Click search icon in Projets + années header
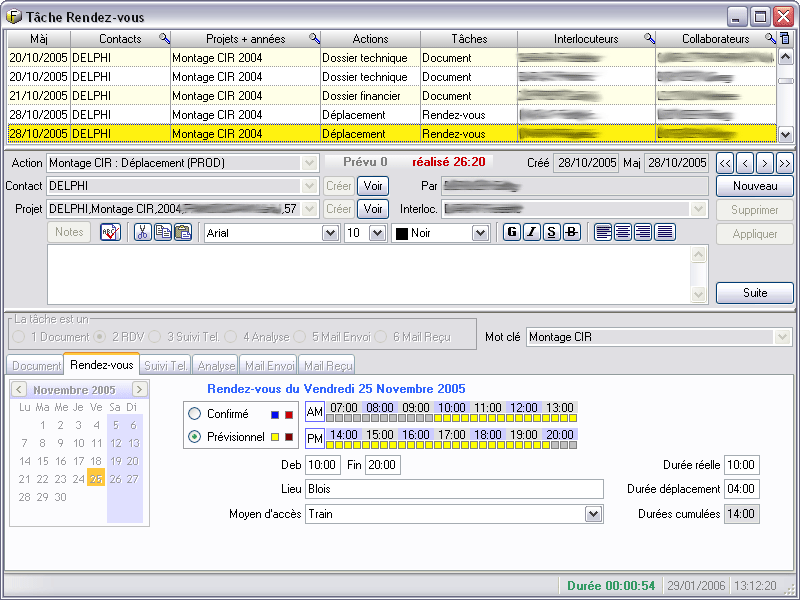Viewport: 800px width, 600px height. tap(314, 38)
